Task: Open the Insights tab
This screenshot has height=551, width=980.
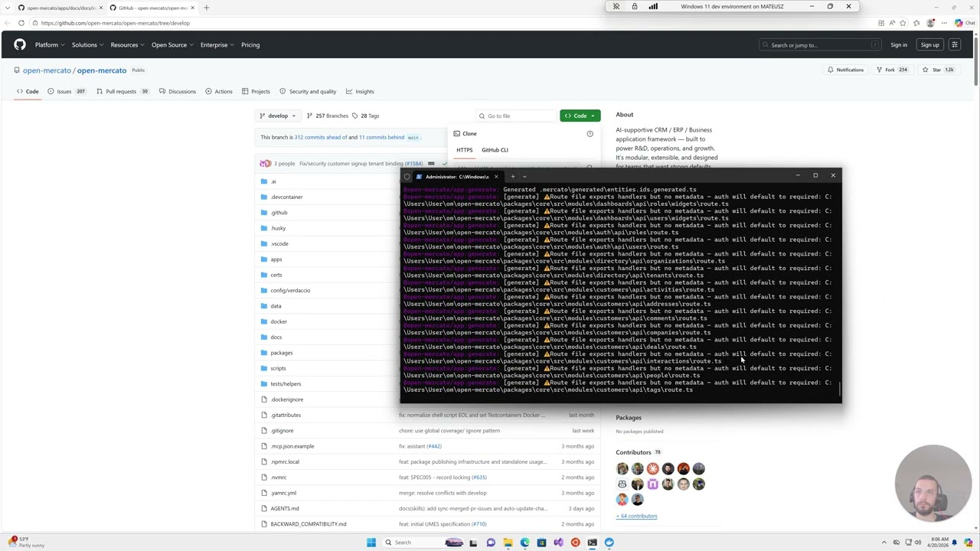Action: pos(360,91)
